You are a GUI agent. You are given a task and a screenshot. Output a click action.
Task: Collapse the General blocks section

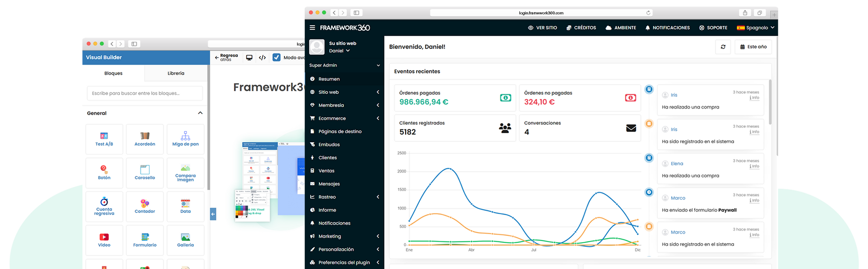(200, 113)
